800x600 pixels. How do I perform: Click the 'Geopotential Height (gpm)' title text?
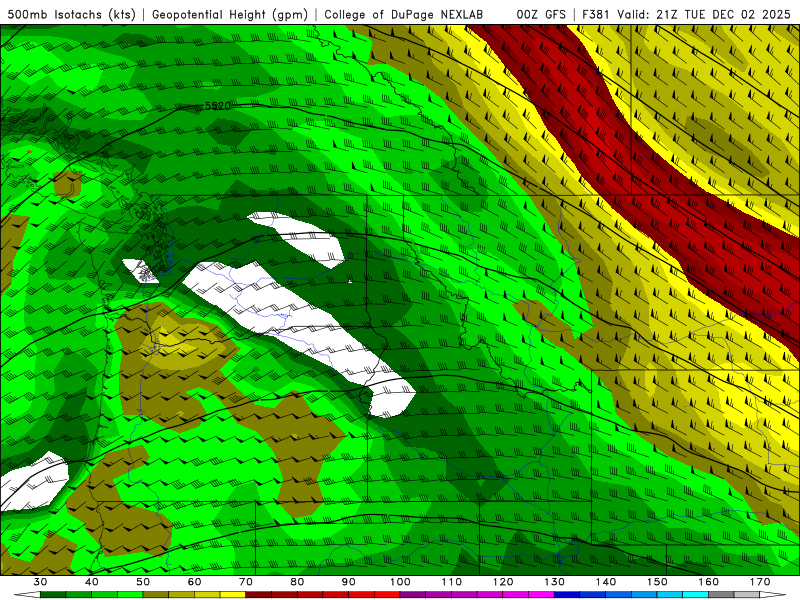[230, 14]
